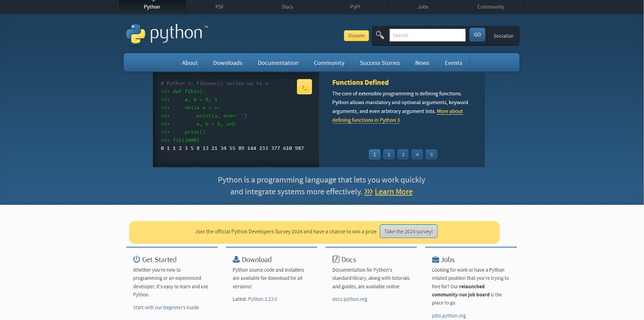Click the triple-chevron icon before Learn More

368,192
